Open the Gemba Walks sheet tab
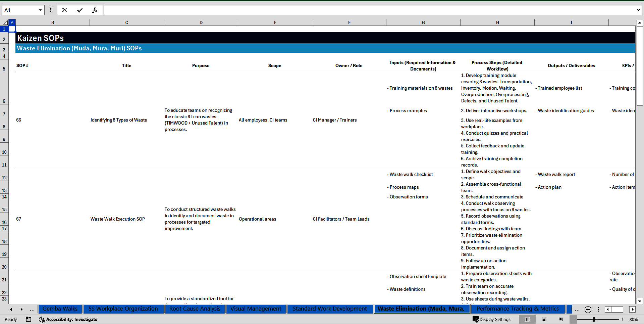The image size is (644, 324). pyautogui.click(x=60, y=309)
